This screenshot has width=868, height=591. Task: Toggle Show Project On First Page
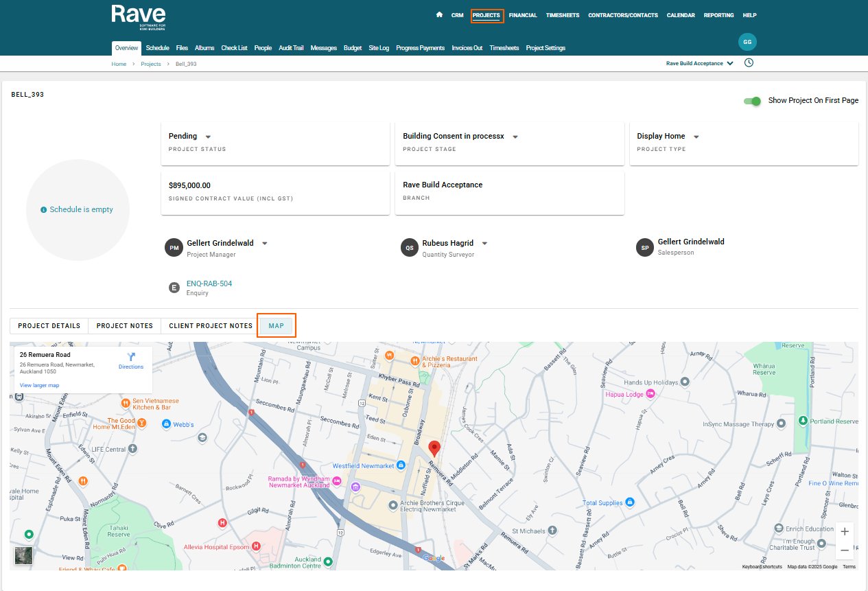pos(753,101)
